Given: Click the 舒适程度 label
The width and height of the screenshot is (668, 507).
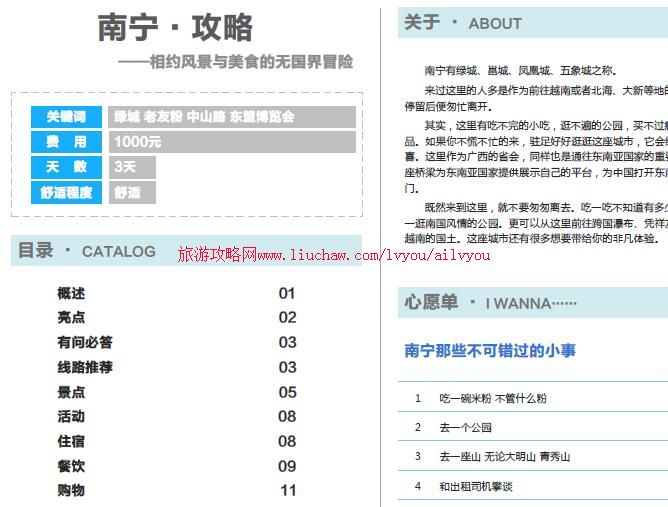Looking at the screenshot, I should pos(66,193).
